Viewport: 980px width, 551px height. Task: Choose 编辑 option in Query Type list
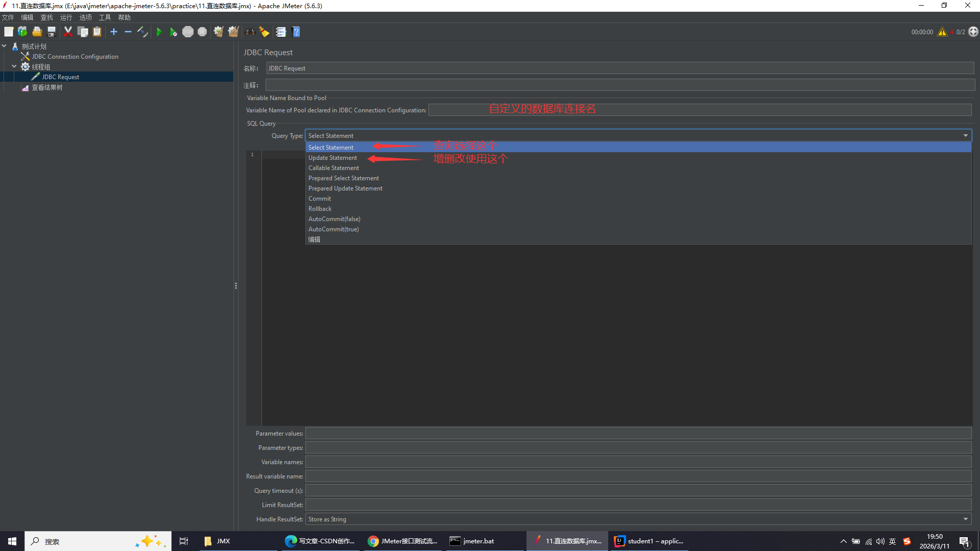[x=638, y=239]
